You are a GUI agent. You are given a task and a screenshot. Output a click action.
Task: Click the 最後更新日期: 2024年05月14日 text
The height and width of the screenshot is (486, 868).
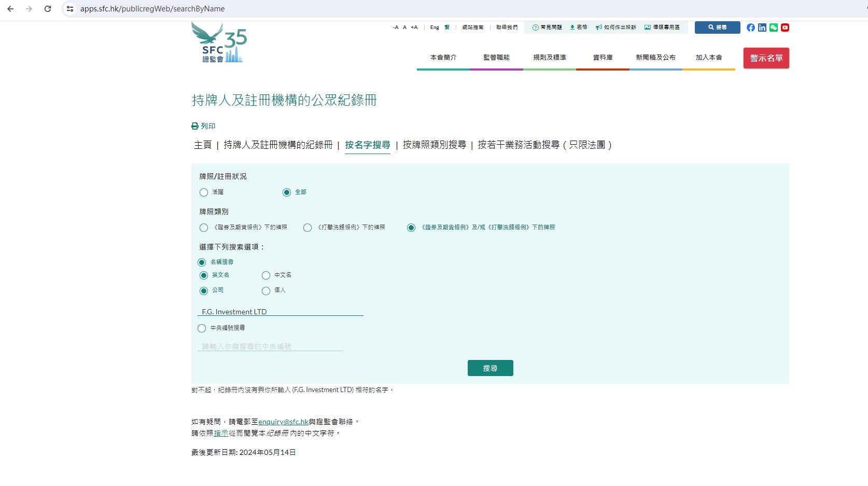pyautogui.click(x=244, y=452)
